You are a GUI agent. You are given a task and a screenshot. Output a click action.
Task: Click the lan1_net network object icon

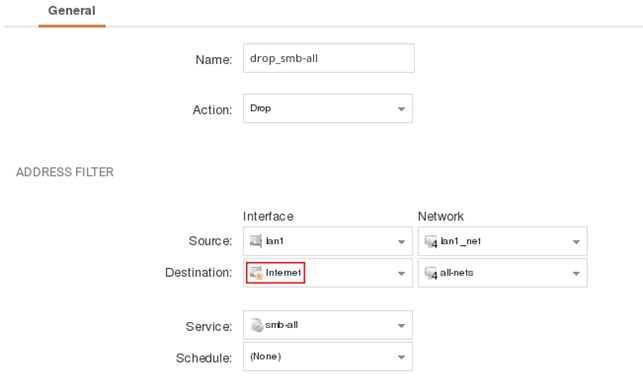tap(431, 242)
